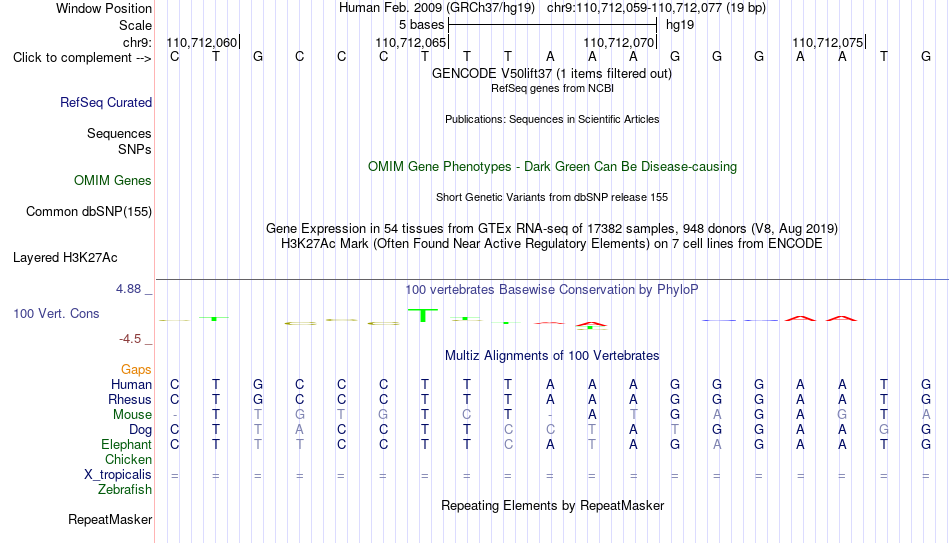Viewport: 950px width, 543px height.
Task: Open the OMIM Genes track label
Action: coord(113,181)
